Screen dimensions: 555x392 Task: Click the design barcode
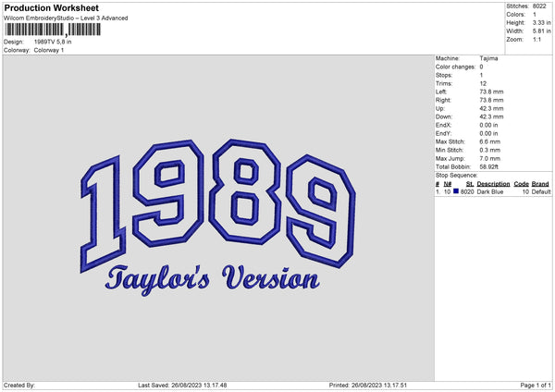(x=53, y=30)
